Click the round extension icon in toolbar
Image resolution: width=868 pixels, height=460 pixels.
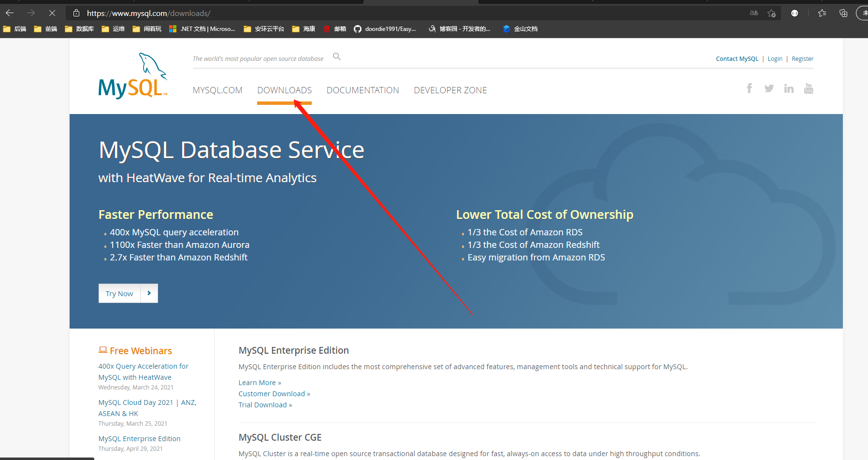tap(795, 13)
